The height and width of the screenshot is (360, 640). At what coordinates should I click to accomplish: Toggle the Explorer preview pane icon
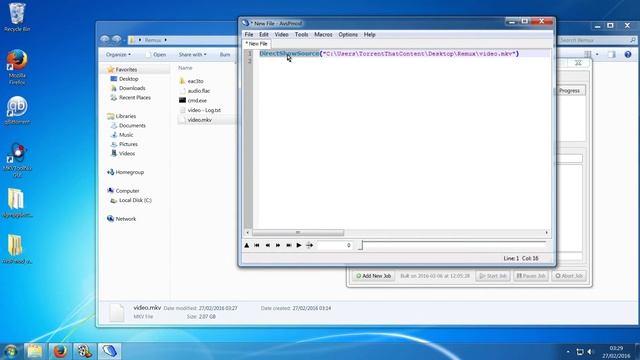[611, 54]
